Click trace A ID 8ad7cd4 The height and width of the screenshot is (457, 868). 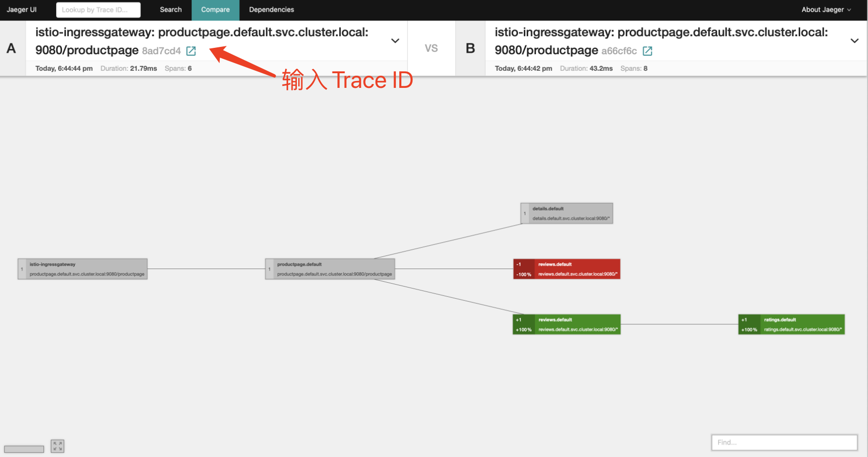pos(162,51)
